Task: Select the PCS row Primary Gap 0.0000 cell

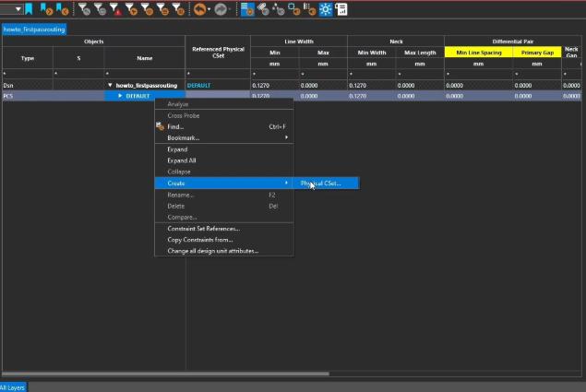Action: click(x=537, y=96)
